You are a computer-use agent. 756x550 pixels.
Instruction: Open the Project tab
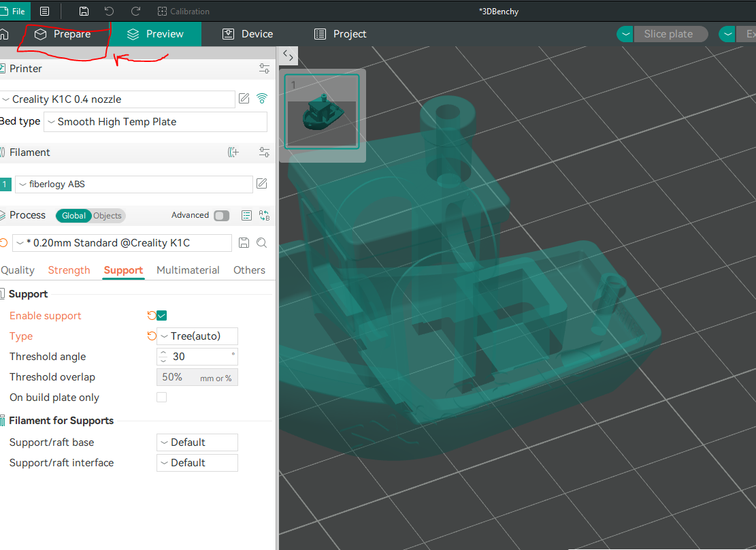coord(340,34)
